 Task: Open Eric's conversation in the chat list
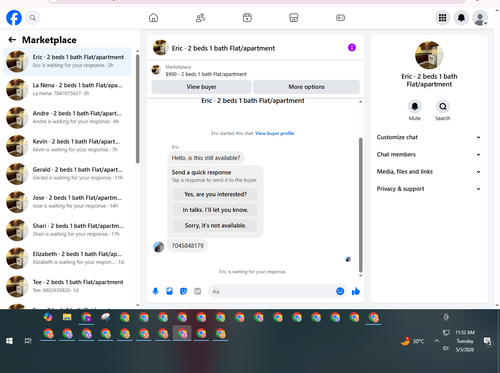(67, 61)
